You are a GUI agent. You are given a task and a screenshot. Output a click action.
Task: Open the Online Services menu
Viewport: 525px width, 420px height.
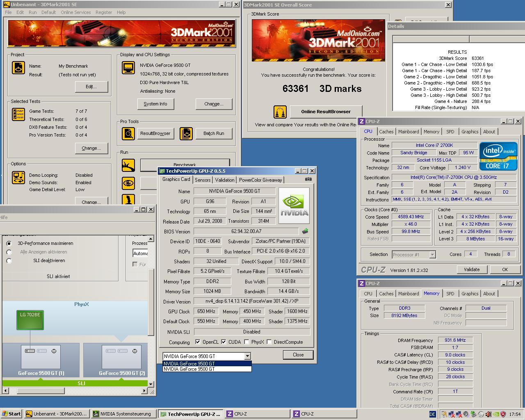76,12
